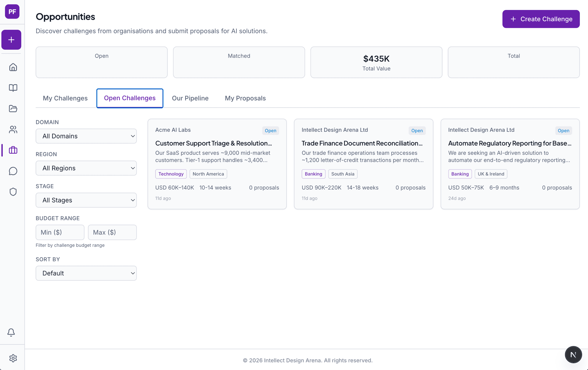
Task: Click the Acme AI Labs organisation name
Action: click(x=173, y=130)
